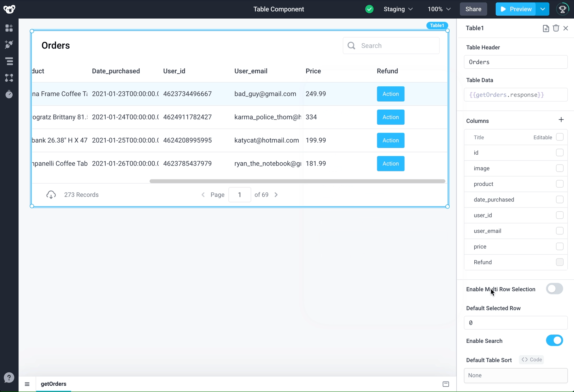Viewport: 574px width, 392px height.
Task: Open the Timers stopwatch icon
Action: (x=9, y=94)
